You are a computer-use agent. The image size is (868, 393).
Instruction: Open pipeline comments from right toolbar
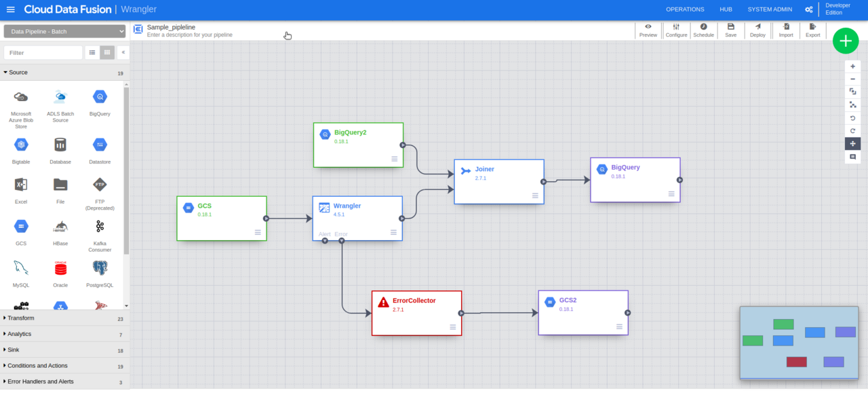[x=853, y=157]
